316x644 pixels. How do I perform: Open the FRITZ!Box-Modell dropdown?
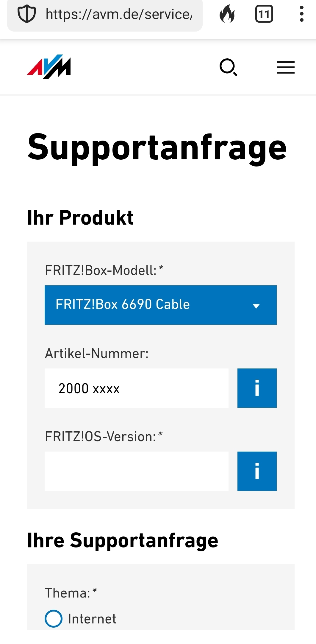click(x=160, y=305)
